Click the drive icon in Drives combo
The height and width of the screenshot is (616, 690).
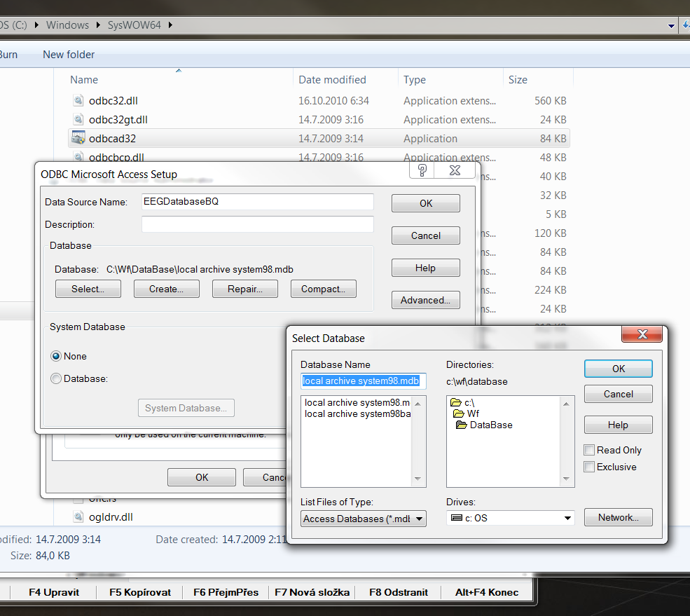pyautogui.click(x=457, y=517)
